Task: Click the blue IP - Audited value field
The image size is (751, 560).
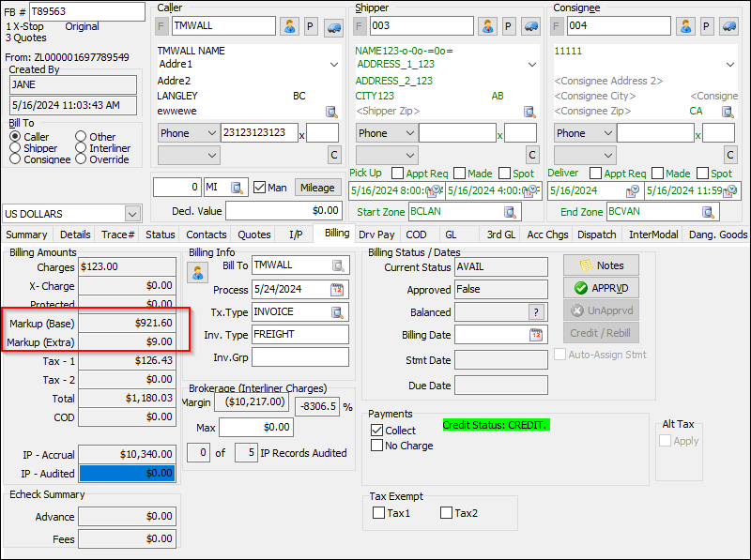Action: coord(126,473)
